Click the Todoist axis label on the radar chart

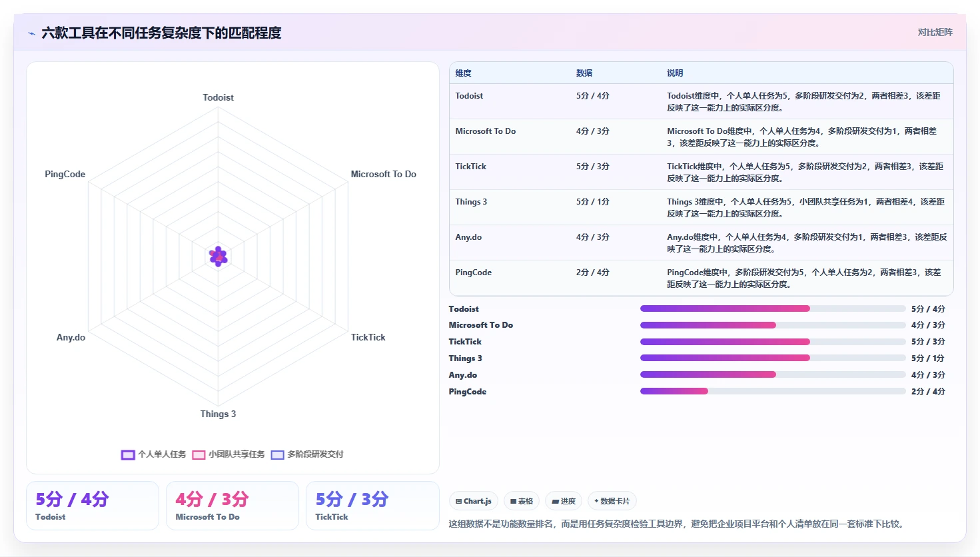pyautogui.click(x=219, y=97)
